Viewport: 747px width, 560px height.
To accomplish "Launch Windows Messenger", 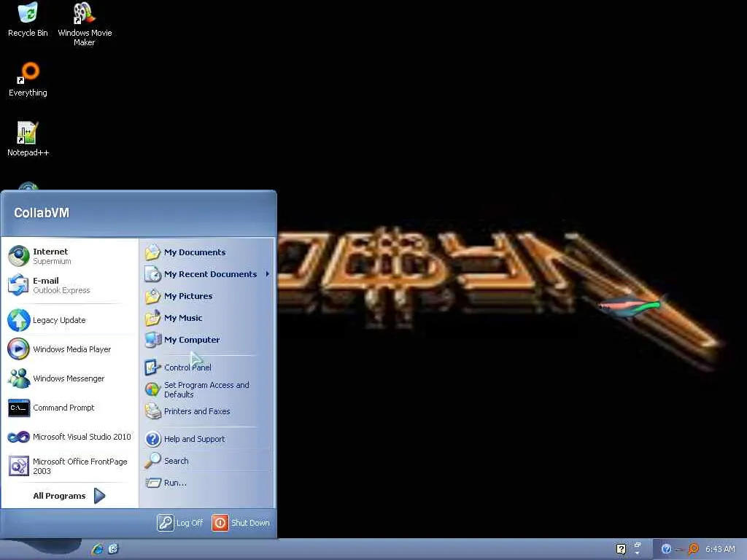I will click(69, 378).
